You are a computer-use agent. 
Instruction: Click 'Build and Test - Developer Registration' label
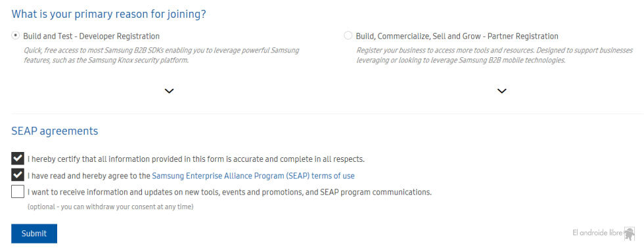[91, 36]
